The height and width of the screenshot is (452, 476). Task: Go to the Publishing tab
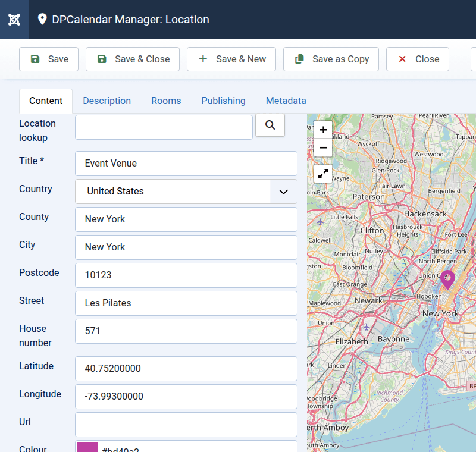[223, 101]
